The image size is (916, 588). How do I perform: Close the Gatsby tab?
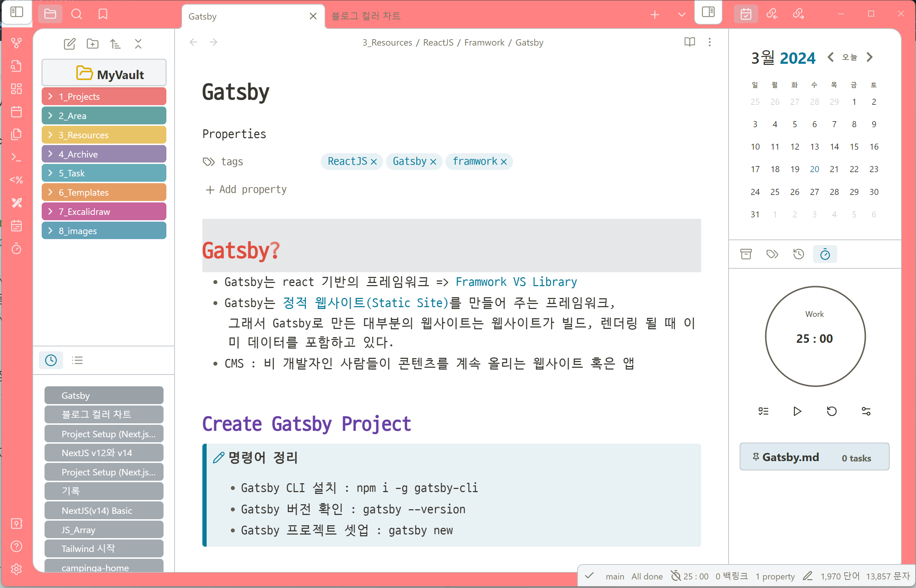pos(313,16)
